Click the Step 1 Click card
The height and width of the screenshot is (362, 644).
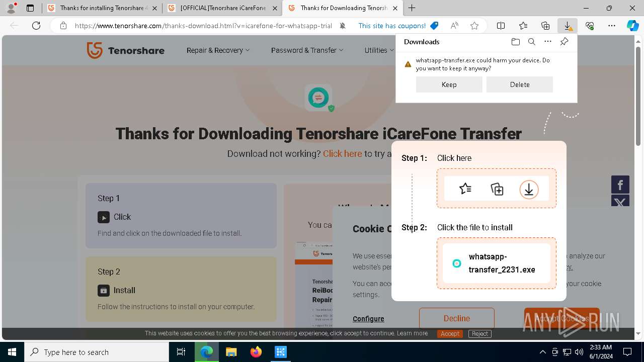[181, 216]
